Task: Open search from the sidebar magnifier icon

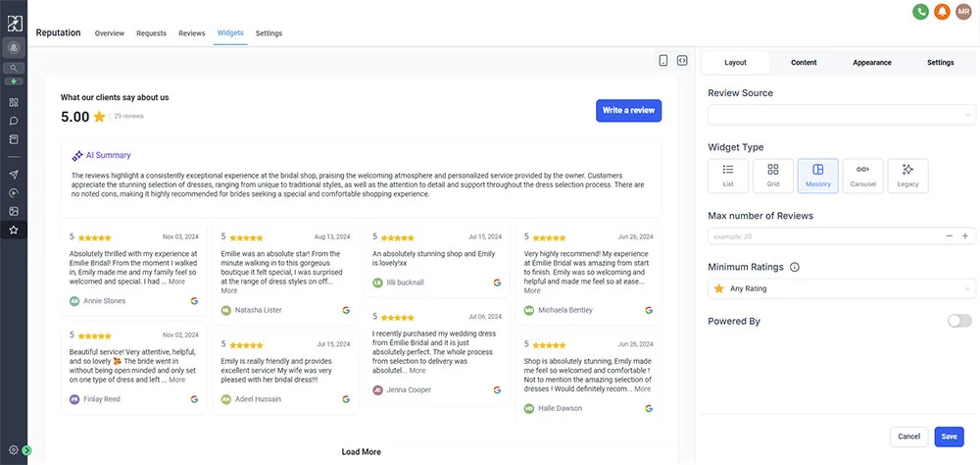Action: point(14,68)
